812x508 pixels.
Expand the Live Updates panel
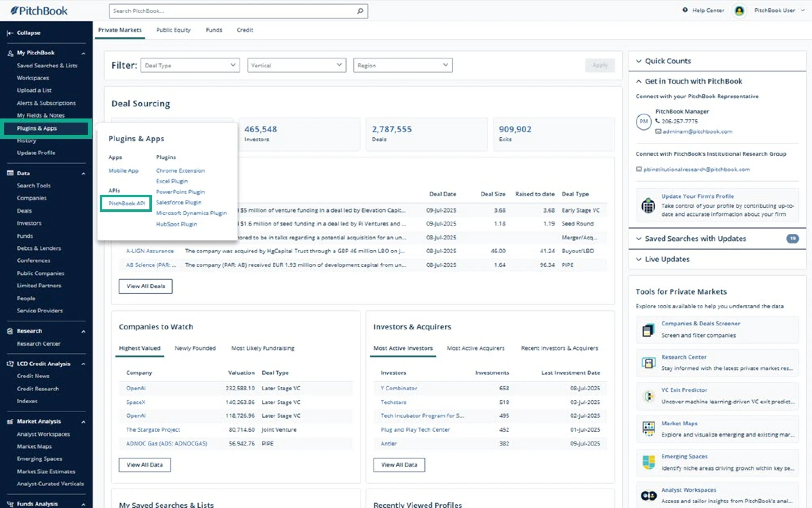tap(639, 259)
